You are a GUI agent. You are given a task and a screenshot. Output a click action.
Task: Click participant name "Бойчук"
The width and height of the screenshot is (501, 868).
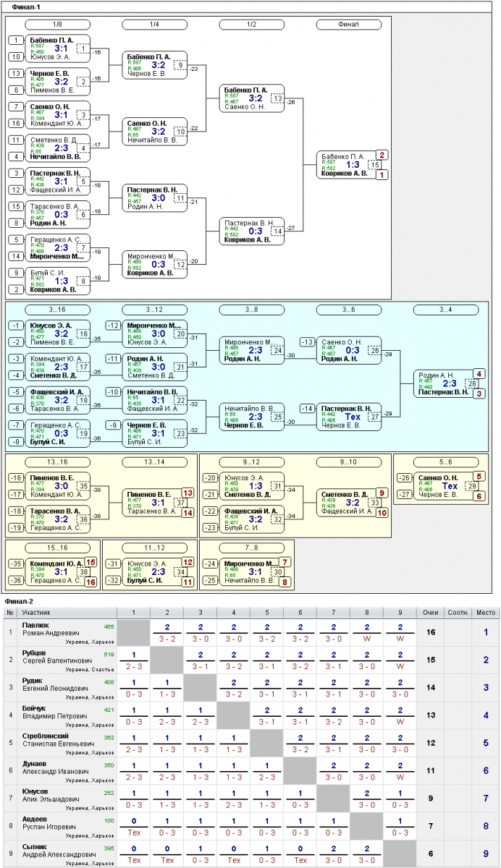(34, 708)
